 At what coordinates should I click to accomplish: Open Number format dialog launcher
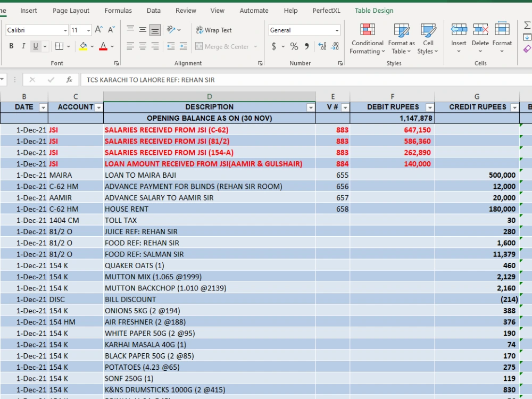pos(340,63)
